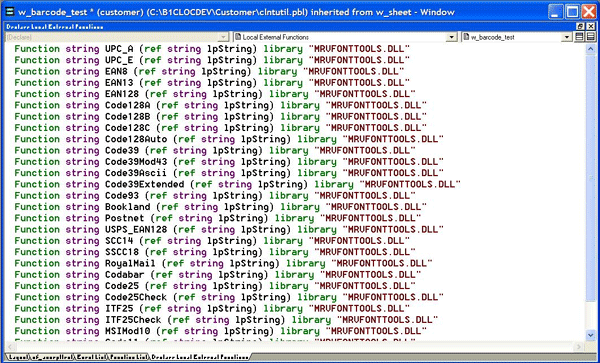Maximize the w_barcode_test window
This screenshot has height=363, width=600.
[x=572, y=12]
